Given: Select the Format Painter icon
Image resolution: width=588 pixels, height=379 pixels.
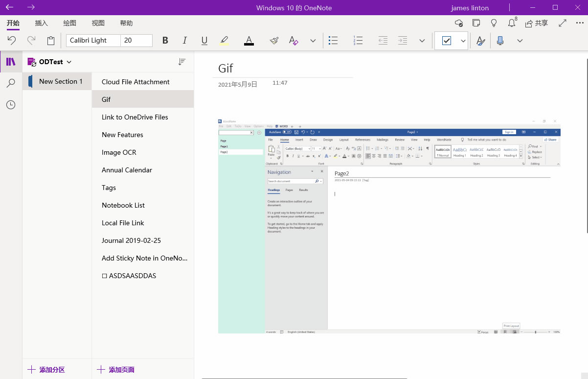Looking at the screenshot, I should coord(273,41).
